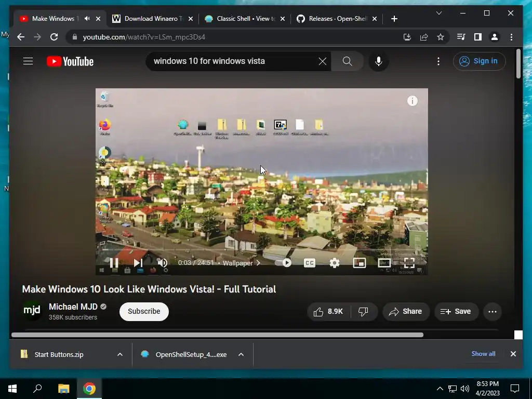The height and width of the screenshot is (399, 532).
Task: Open Windows taskbar search
Action: click(37, 389)
